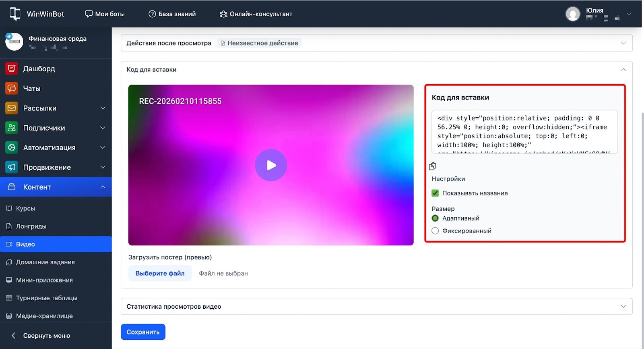
Task: Play the REC-20260210115855 video
Action: [x=271, y=165]
